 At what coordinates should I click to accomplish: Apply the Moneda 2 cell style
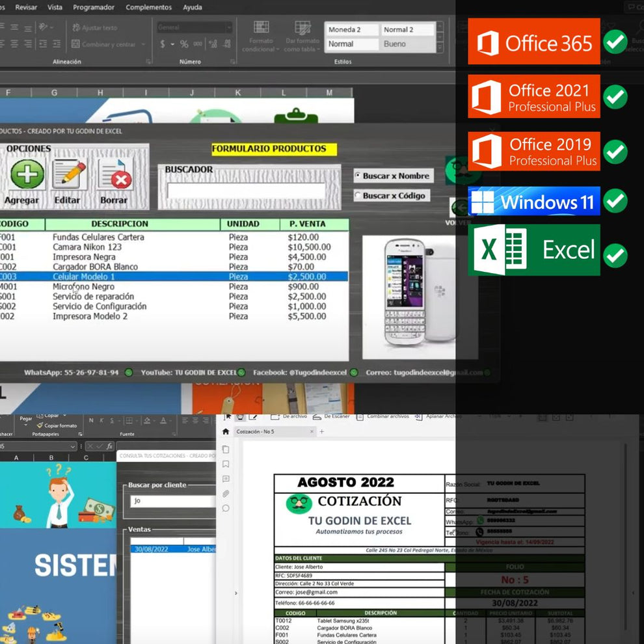352,29
